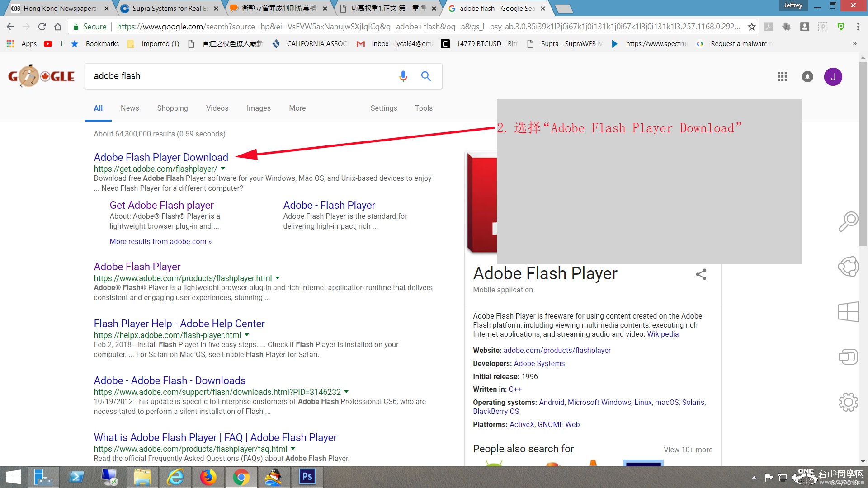The height and width of the screenshot is (488, 868).
Task: Click the Chrome address bar URL
Action: point(428,27)
